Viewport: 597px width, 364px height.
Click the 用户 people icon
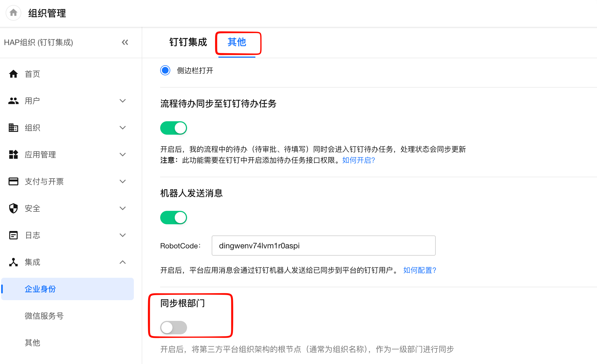pyautogui.click(x=13, y=101)
